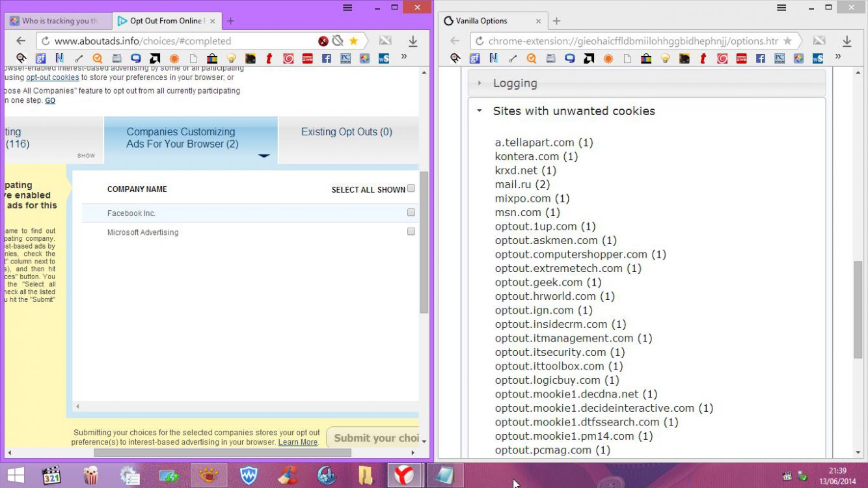Click the red t bookmark in the Vanilla Options window

(703, 59)
